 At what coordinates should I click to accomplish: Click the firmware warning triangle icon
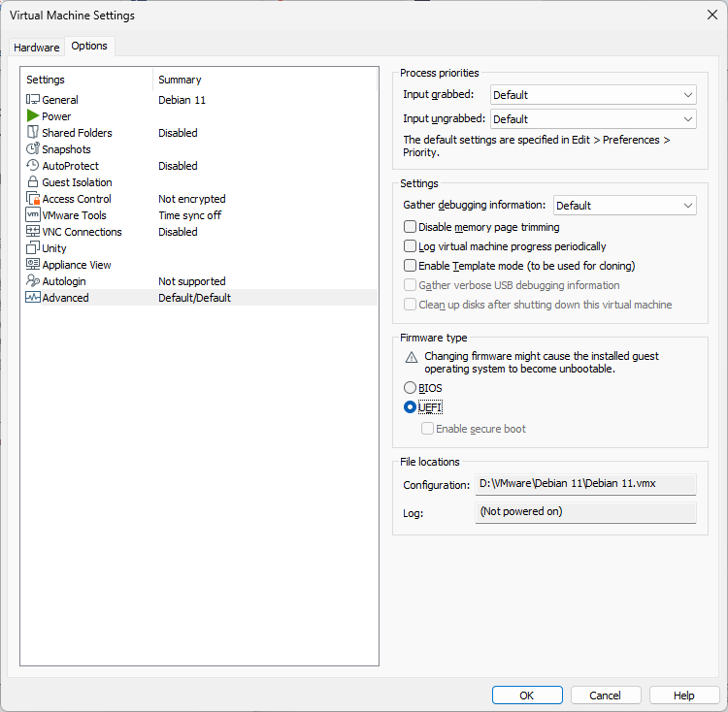pos(412,357)
